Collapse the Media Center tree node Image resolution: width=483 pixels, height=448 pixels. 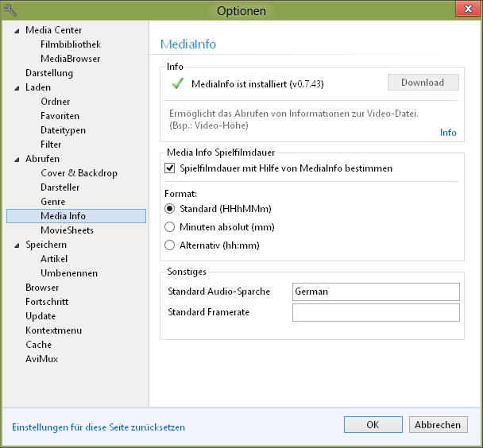(x=17, y=31)
